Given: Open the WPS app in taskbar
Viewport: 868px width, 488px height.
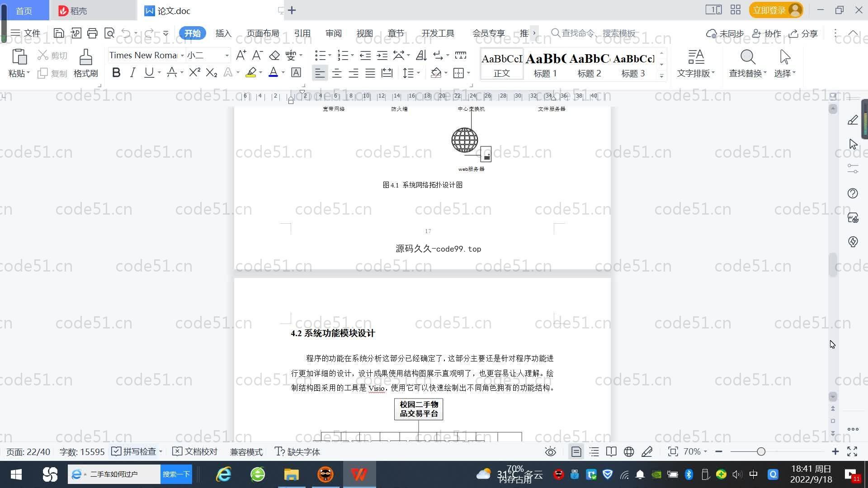Looking at the screenshot, I should (x=359, y=474).
